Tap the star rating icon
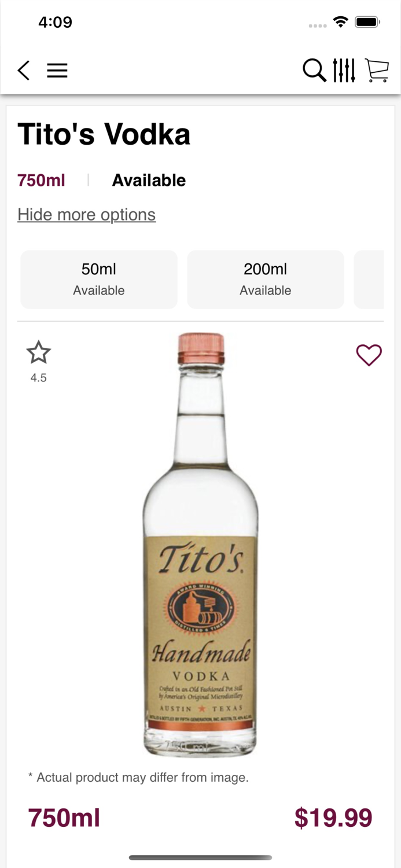Viewport: 401px width, 868px height. (x=39, y=353)
